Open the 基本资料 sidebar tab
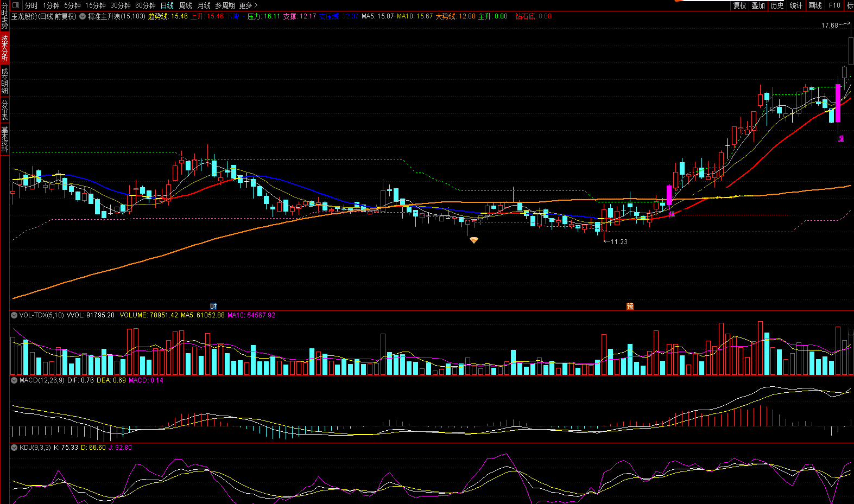Screen dimensions: 854x504 4,139
